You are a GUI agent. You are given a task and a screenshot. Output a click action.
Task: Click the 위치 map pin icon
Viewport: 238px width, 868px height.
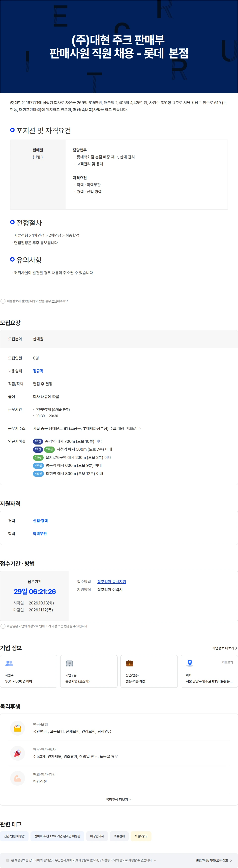coord(190,663)
